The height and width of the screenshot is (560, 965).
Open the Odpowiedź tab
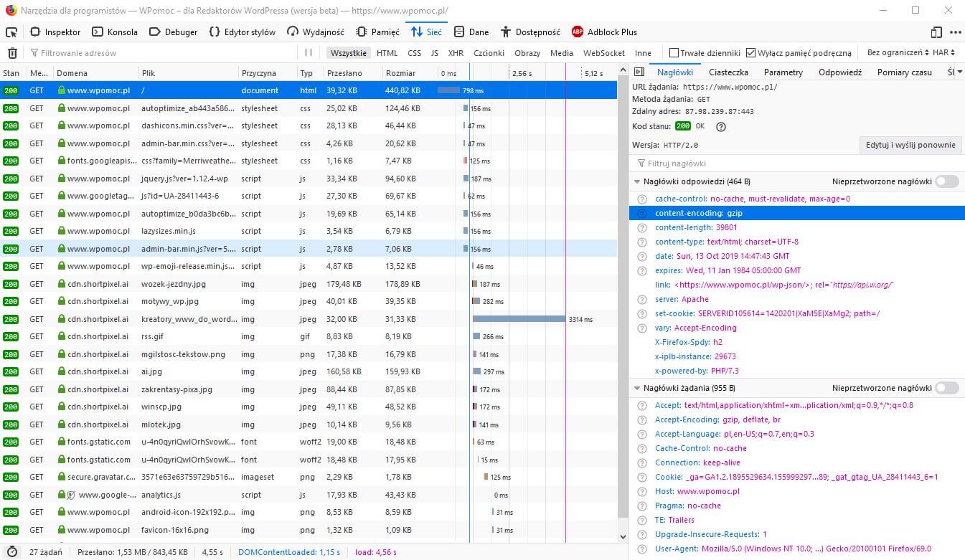point(840,72)
